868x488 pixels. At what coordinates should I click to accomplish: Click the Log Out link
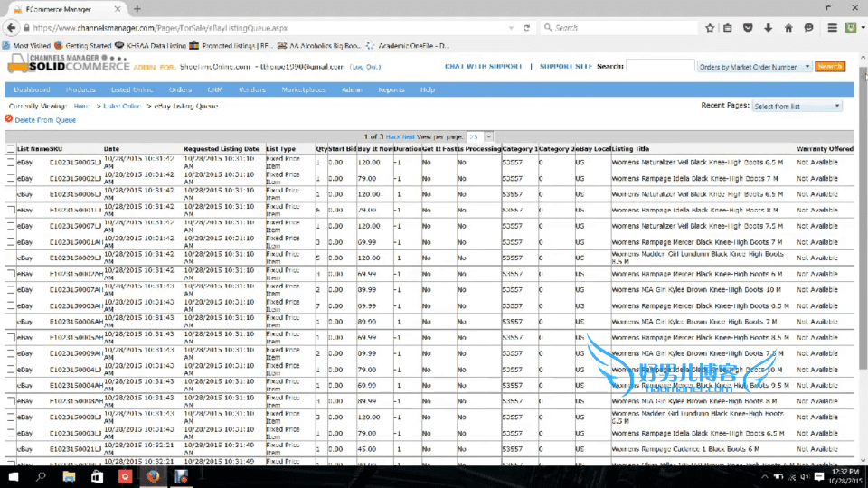[365, 67]
